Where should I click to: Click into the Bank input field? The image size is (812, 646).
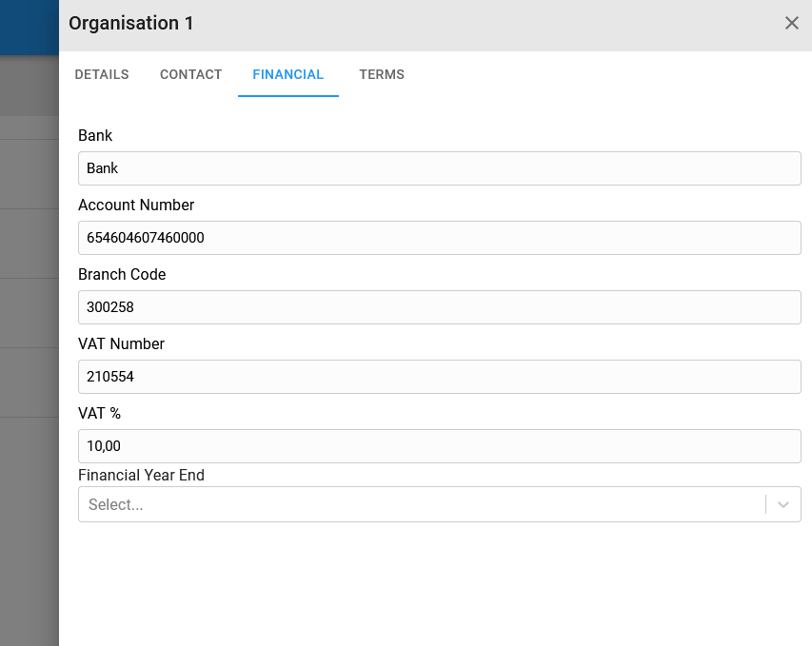439,168
